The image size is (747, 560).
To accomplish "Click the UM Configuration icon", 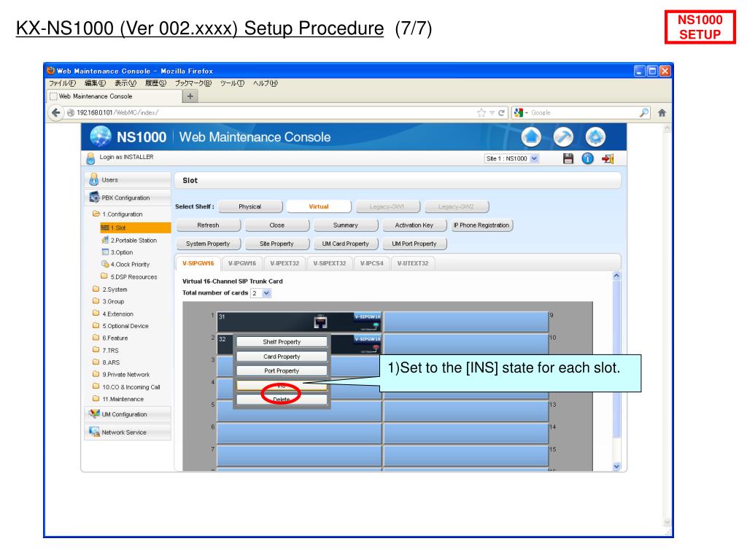I will (x=94, y=414).
